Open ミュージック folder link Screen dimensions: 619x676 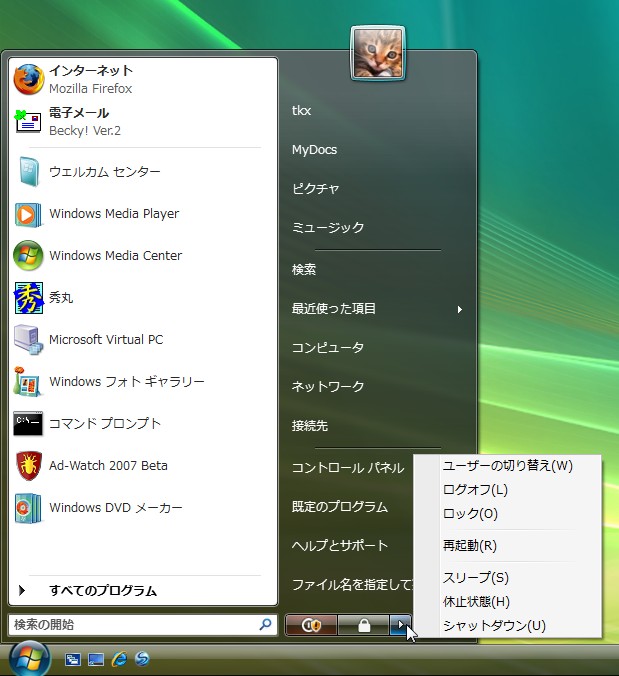(328, 228)
